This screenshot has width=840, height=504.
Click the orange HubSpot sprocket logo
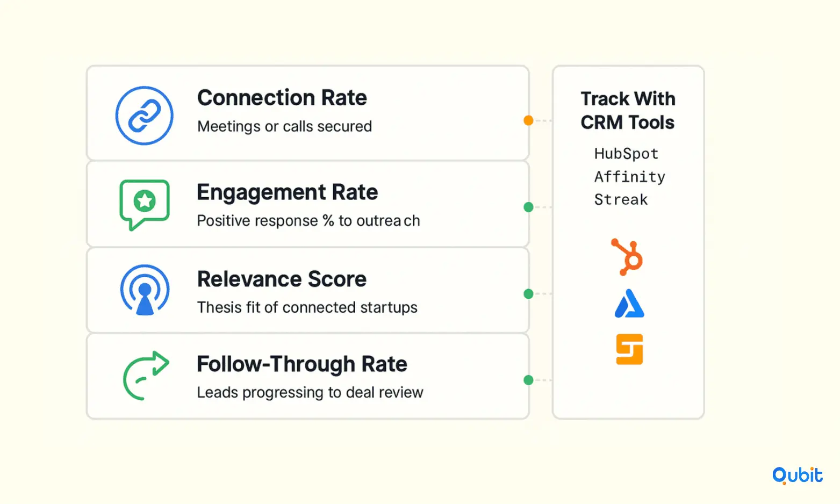pos(627,257)
